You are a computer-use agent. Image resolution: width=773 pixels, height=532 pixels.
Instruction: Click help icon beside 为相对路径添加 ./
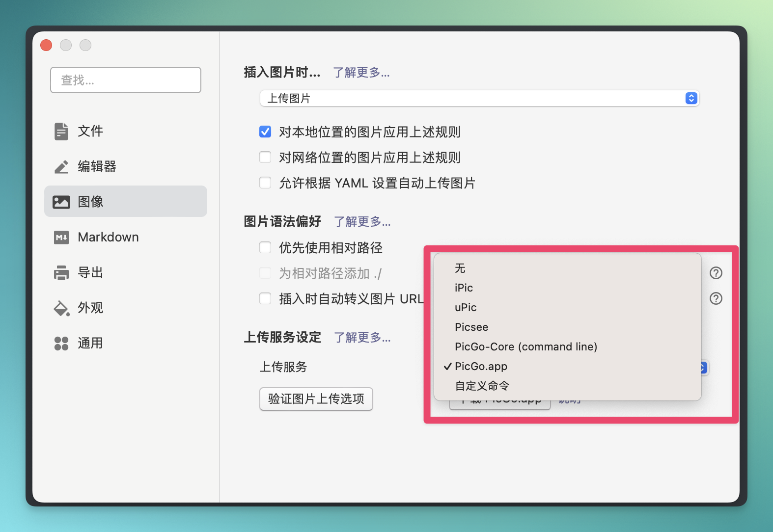716,273
